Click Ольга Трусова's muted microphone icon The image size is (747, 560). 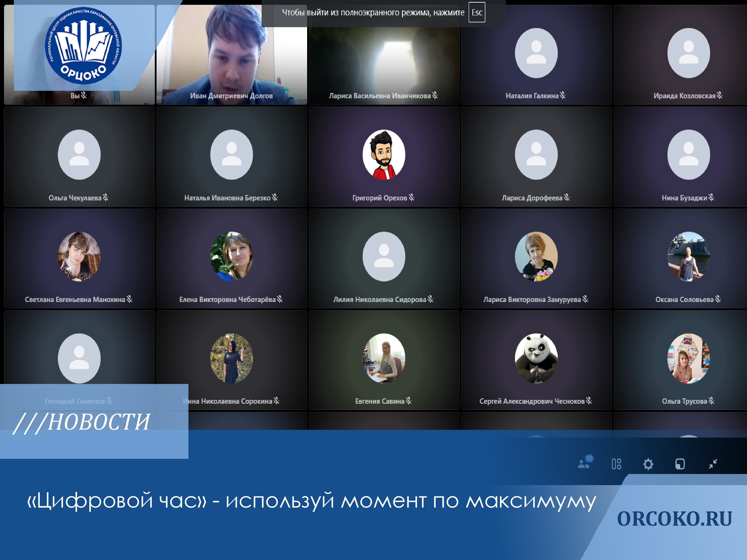(711, 401)
